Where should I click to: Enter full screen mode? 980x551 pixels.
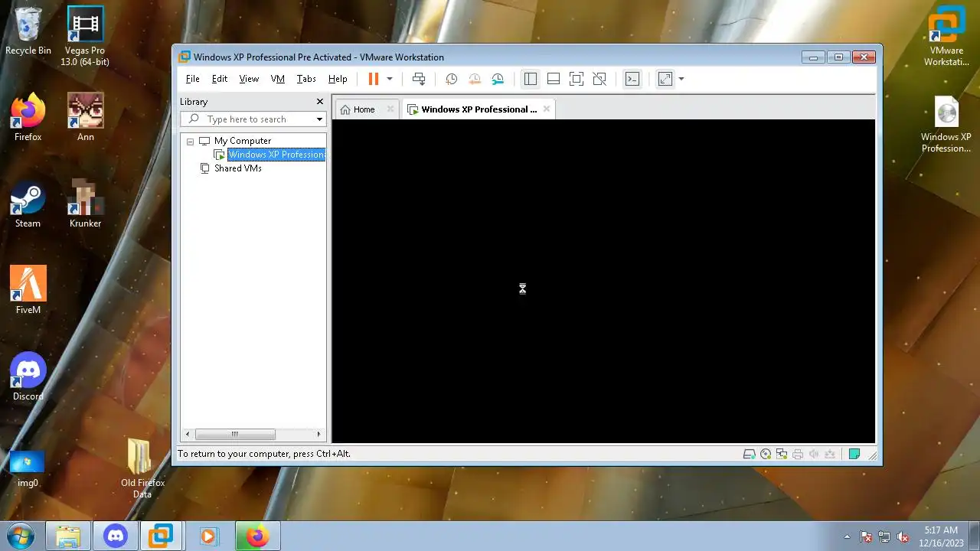577,79
